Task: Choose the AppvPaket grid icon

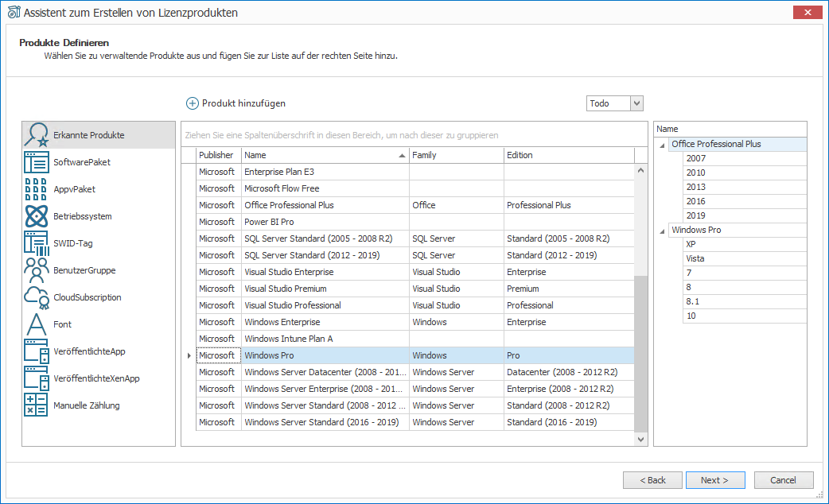Action: [x=37, y=189]
